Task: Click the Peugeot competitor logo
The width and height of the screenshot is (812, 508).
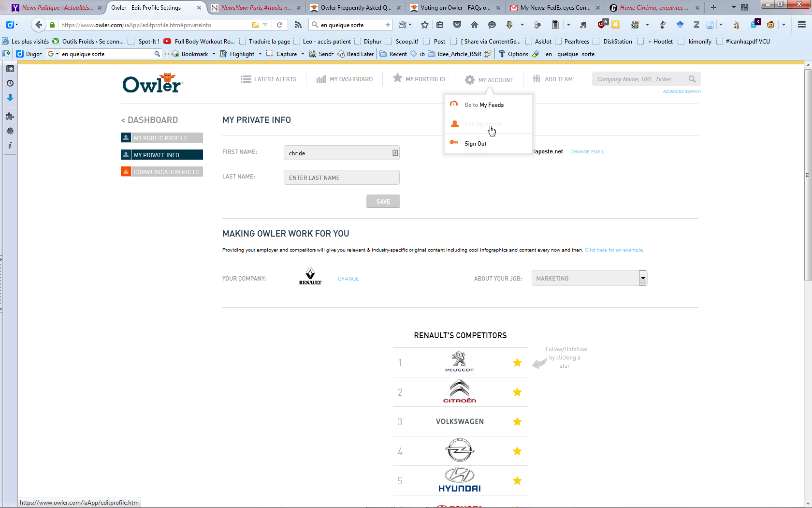Action: [459, 362]
